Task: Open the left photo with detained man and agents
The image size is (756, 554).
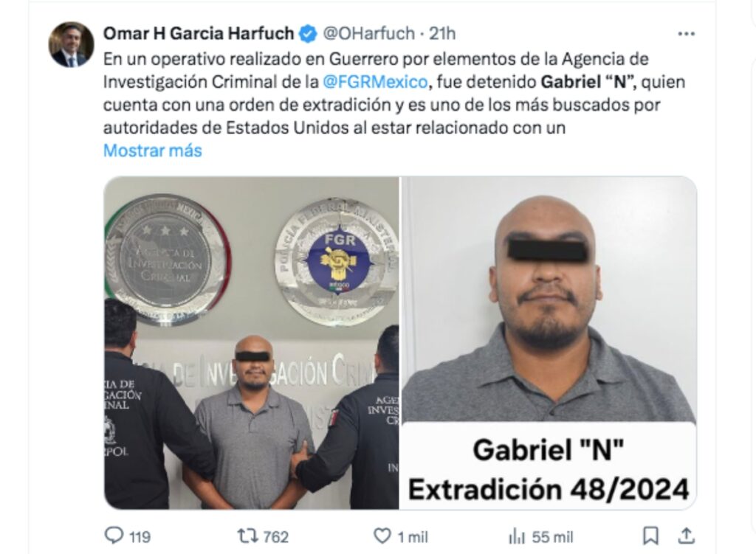Action: point(251,343)
